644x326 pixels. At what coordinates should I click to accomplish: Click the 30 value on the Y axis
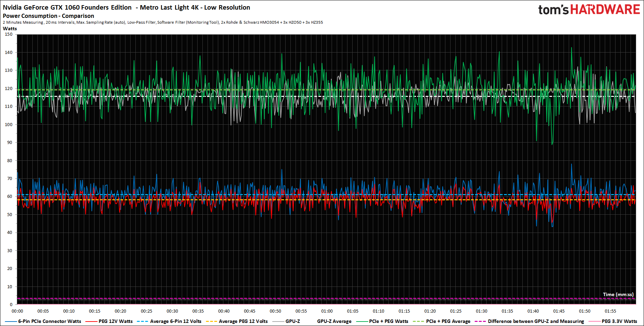tap(10, 251)
